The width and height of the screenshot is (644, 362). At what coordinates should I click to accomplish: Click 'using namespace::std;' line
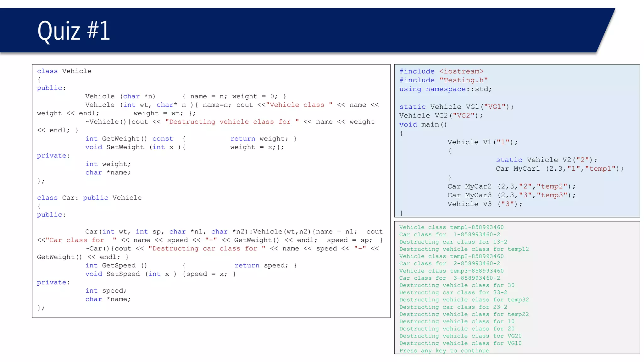tap(445, 89)
